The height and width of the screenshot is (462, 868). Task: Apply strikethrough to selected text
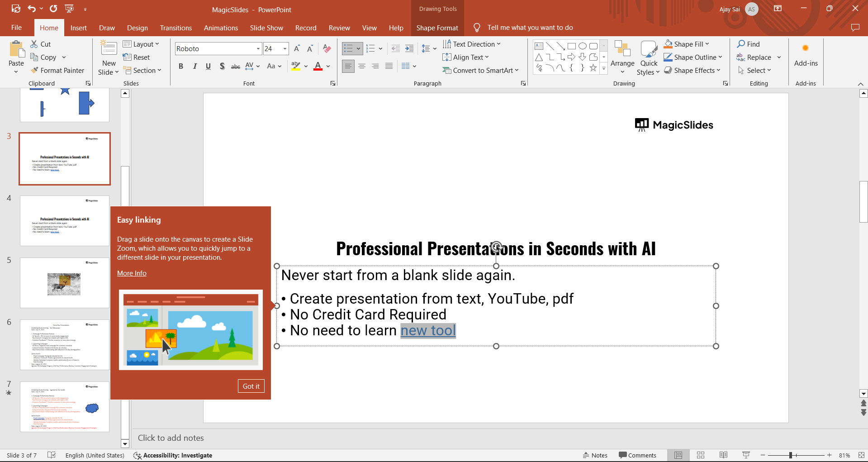[235, 66]
